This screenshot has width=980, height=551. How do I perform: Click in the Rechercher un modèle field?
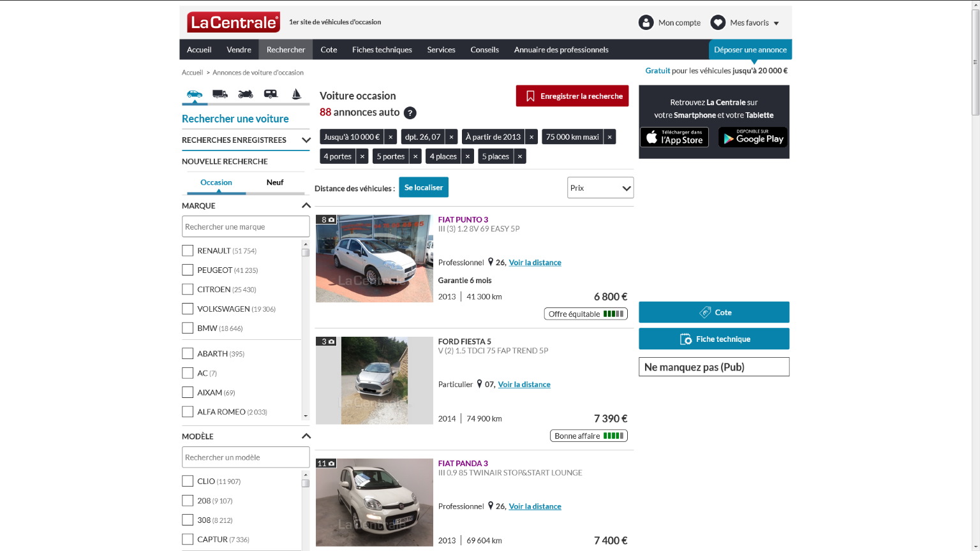pyautogui.click(x=246, y=457)
